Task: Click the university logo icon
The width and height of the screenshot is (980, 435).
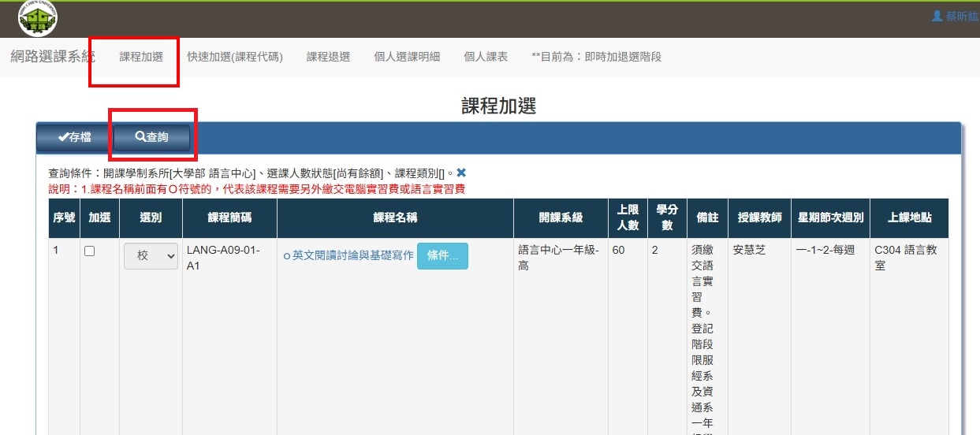Action: (x=37, y=19)
